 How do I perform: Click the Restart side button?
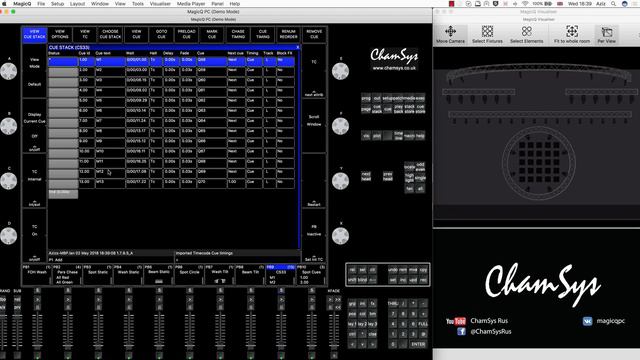(314, 181)
